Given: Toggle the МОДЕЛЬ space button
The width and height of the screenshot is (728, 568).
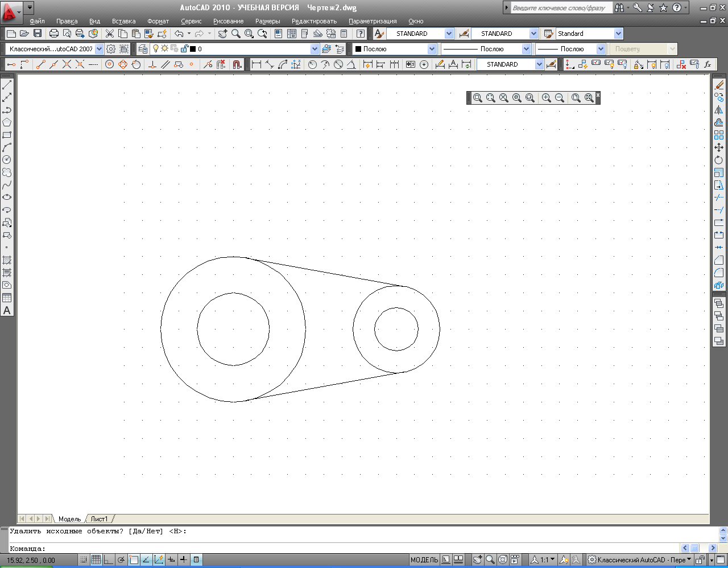Looking at the screenshot, I should click(x=424, y=560).
